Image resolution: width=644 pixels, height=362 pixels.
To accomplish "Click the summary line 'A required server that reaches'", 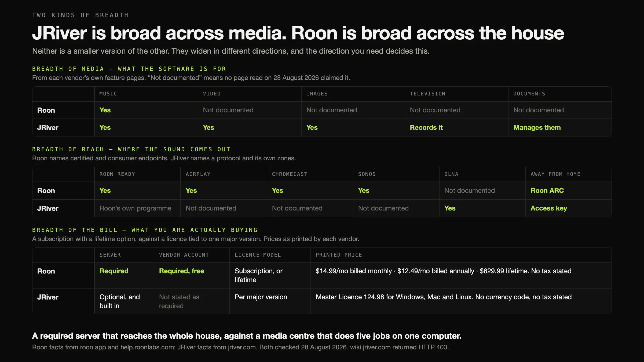I will [x=247, y=336].
